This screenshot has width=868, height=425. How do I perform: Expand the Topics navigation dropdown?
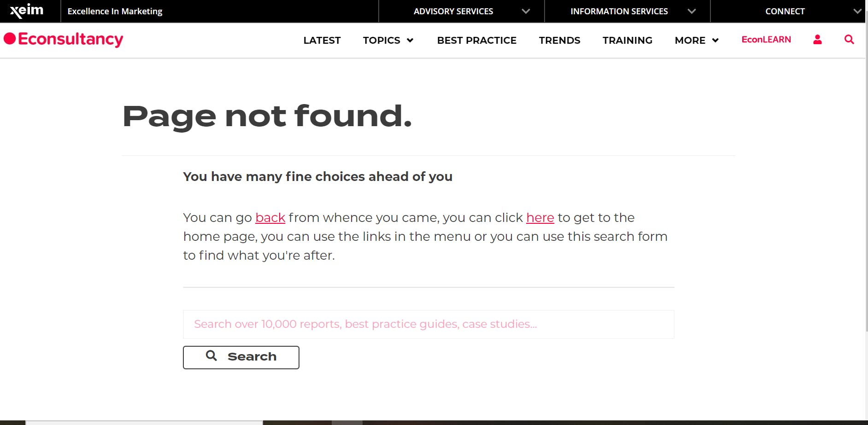click(410, 41)
